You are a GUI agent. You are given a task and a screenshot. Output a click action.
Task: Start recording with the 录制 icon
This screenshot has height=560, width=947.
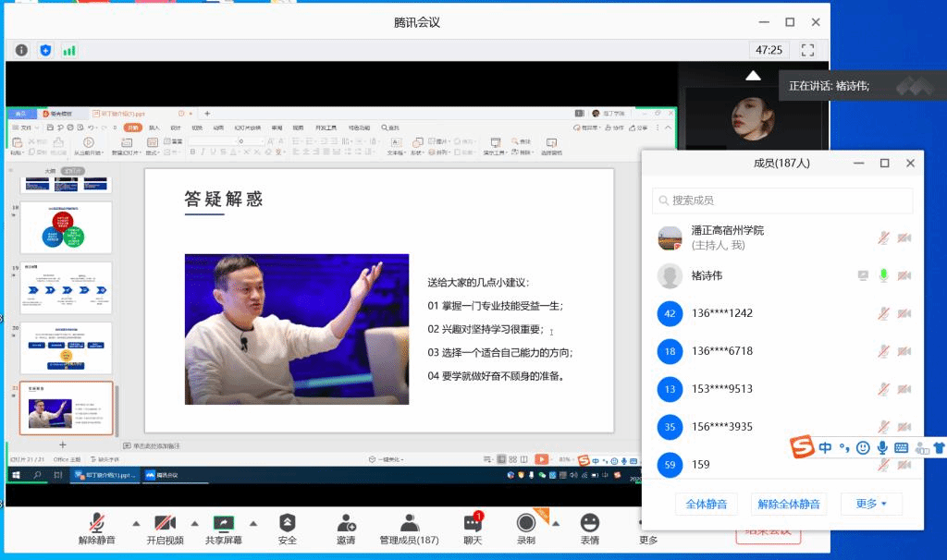pyautogui.click(x=526, y=524)
